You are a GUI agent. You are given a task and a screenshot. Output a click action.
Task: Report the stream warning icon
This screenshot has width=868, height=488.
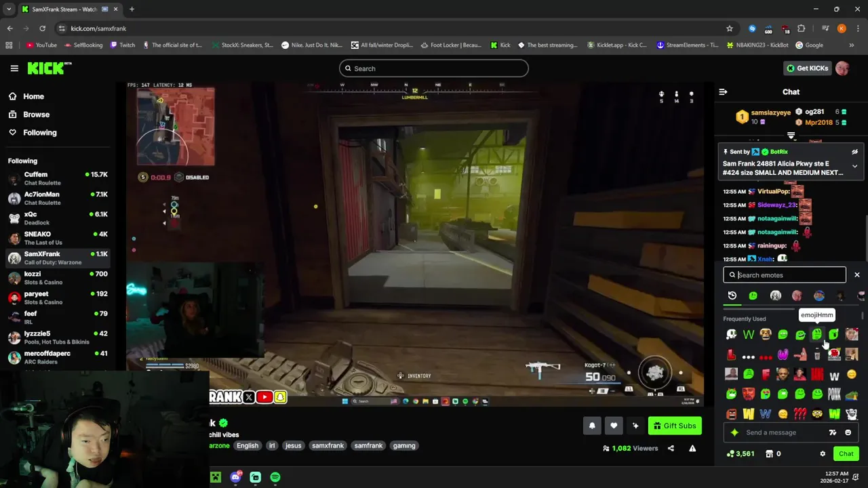tap(692, 448)
